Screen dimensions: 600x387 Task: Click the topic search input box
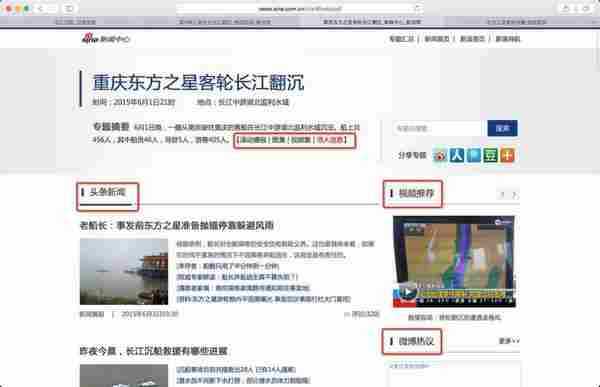pyautogui.click(x=439, y=128)
